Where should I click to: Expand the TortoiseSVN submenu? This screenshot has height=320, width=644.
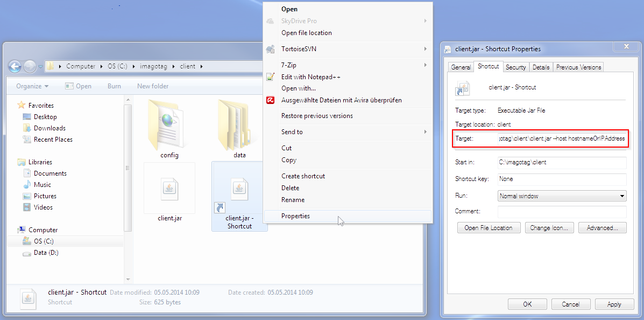(x=426, y=49)
